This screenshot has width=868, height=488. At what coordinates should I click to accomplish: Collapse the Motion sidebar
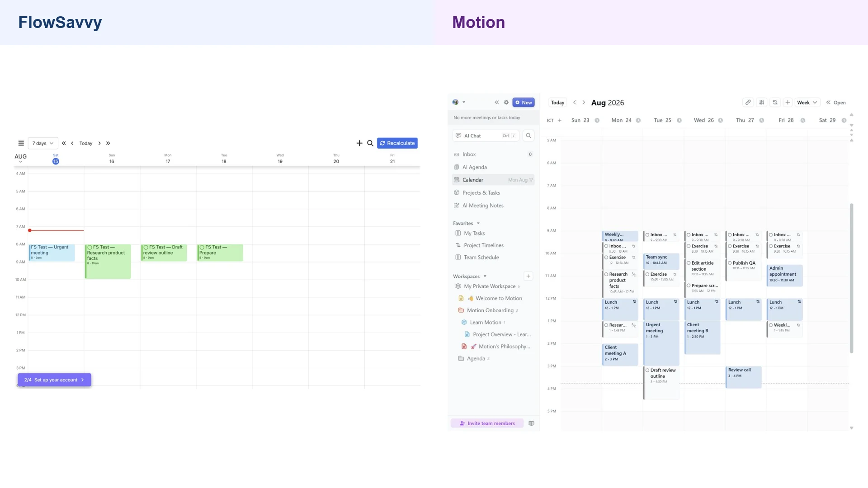(497, 103)
